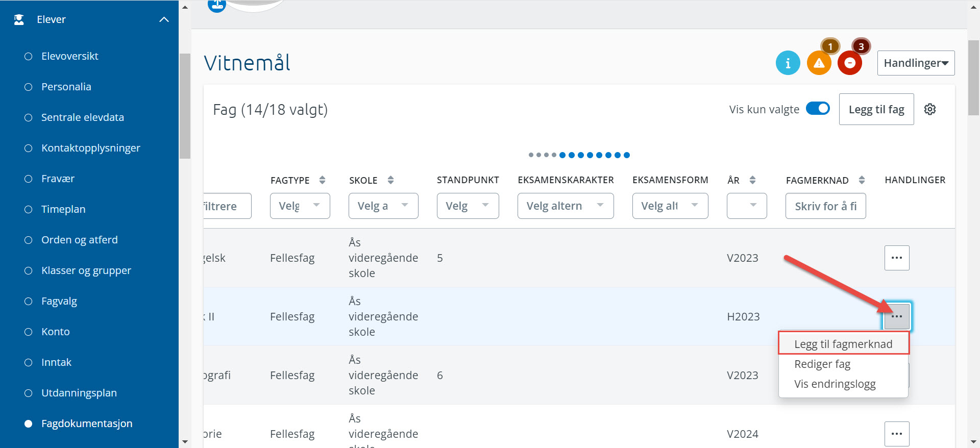The width and height of the screenshot is (980, 448).
Task: Select Personalia in the sidebar
Action: (x=66, y=87)
